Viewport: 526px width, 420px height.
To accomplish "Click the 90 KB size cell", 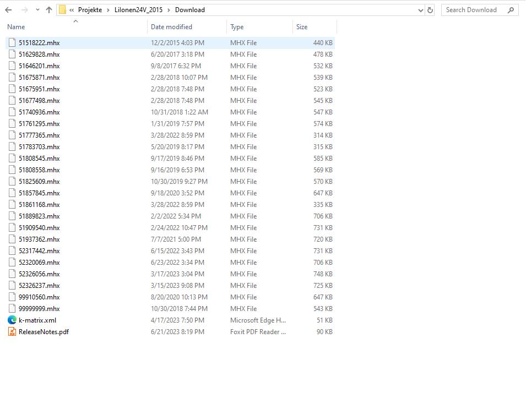I will pos(324,332).
